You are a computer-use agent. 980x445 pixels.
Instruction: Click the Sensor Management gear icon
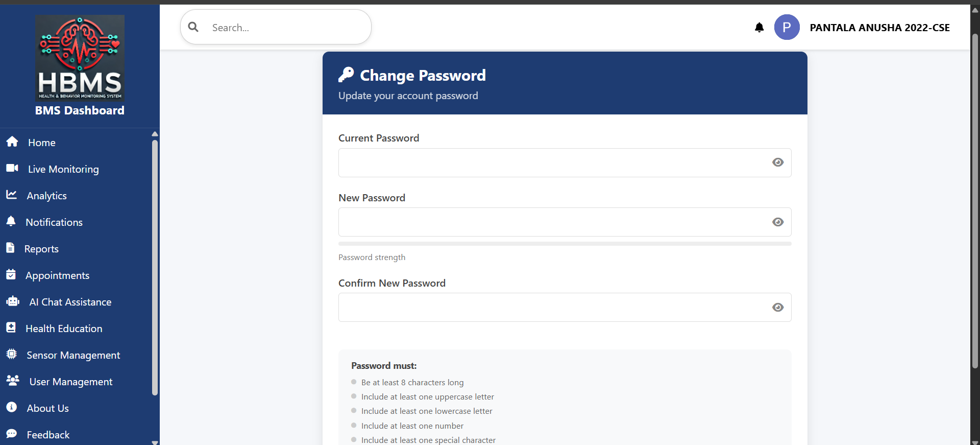pos(11,354)
